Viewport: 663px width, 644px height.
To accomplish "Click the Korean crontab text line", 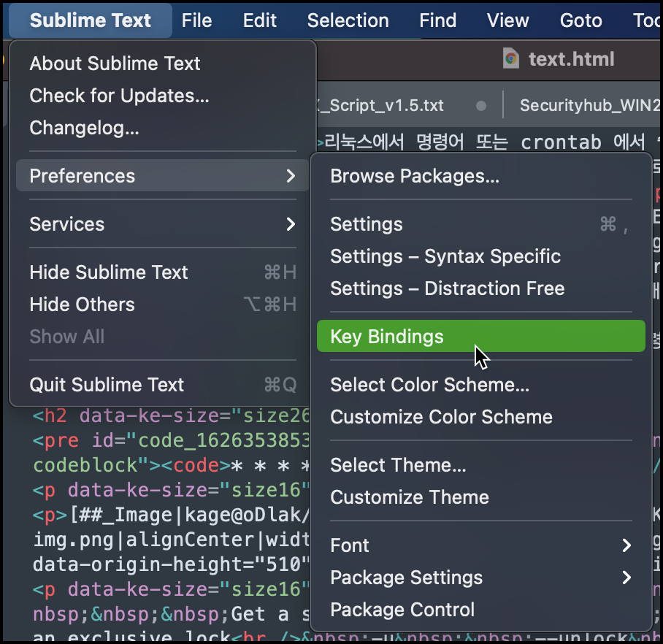I will [x=488, y=142].
